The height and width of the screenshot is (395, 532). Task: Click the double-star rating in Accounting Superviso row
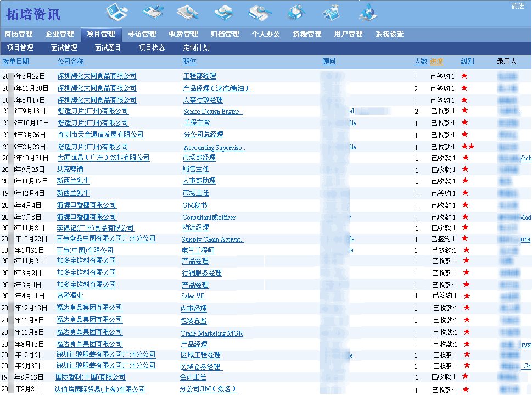(x=468, y=147)
